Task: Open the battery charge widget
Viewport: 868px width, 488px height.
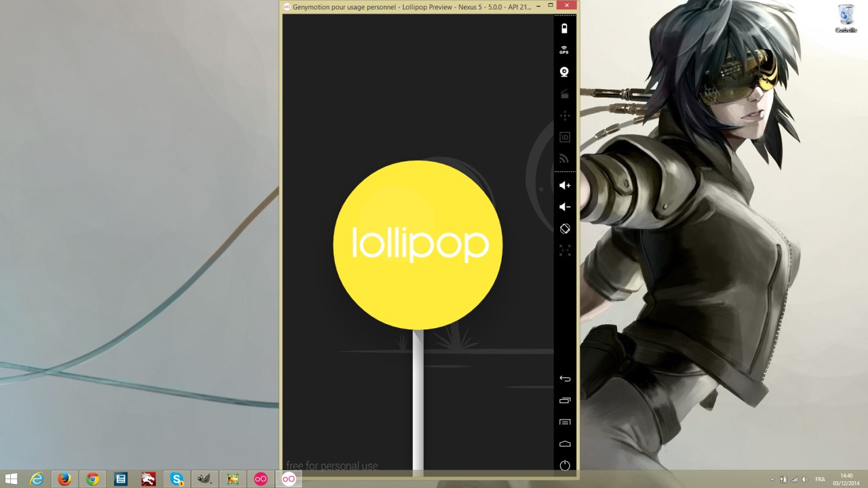Action: (564, 28)
